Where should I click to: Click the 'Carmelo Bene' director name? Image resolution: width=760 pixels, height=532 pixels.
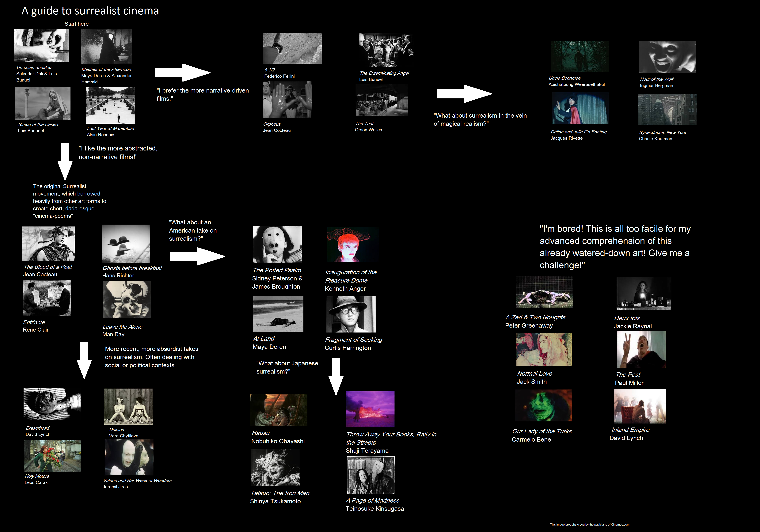pos(531,439)
